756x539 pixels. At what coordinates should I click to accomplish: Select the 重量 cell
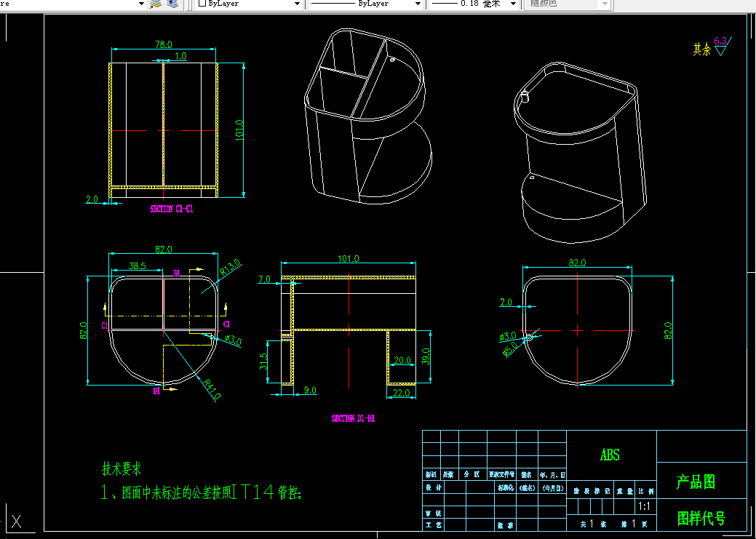pyautogui.click(x=624, y=491)
